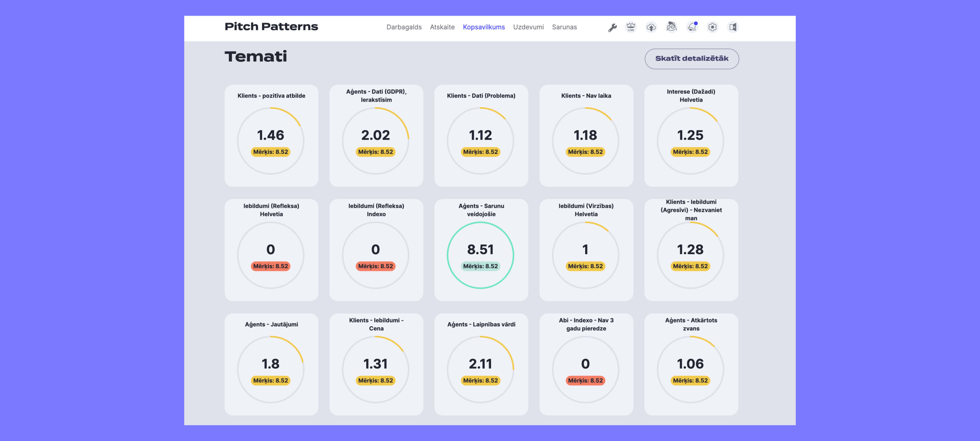Click the green progress ring showing 8.51

[481, 255]
